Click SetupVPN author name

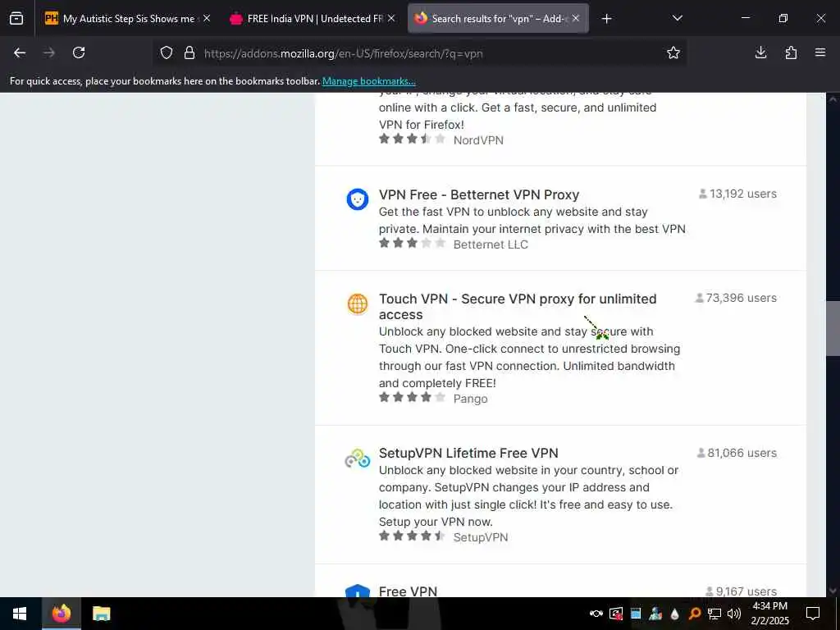[x=481, y=537]
